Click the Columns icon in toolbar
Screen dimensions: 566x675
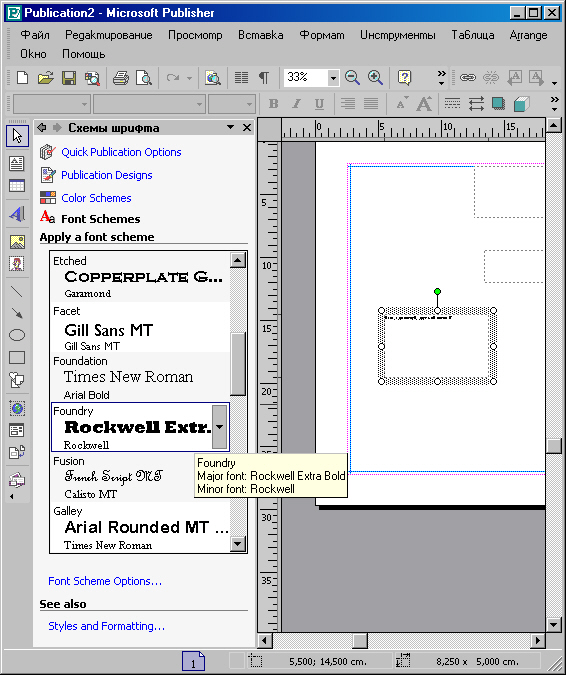click(241, 78)
